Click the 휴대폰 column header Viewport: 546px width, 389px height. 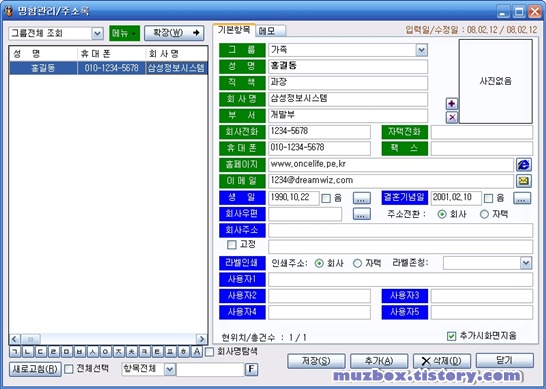click(x=111, y=54)
